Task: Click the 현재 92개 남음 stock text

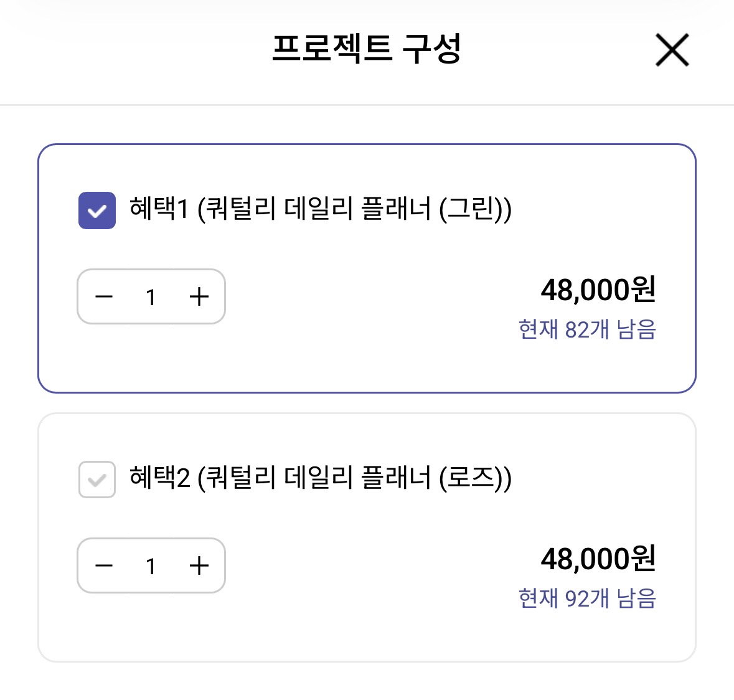Action: [588, 598]
